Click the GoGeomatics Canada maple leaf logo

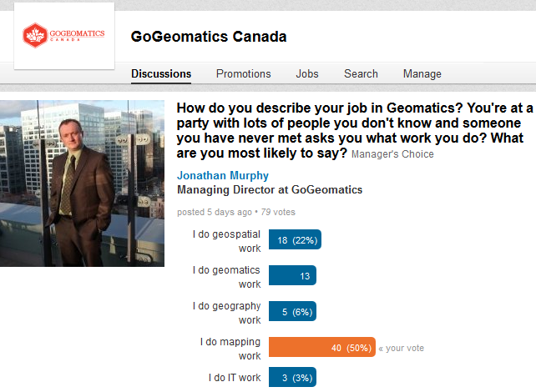(x=65, y=36)
